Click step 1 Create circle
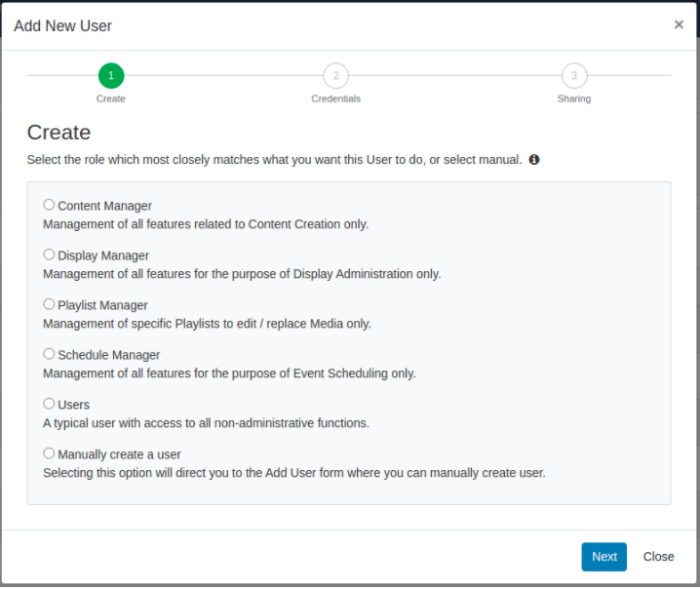This screenshot has height=589, width=700. click(111, 75)
